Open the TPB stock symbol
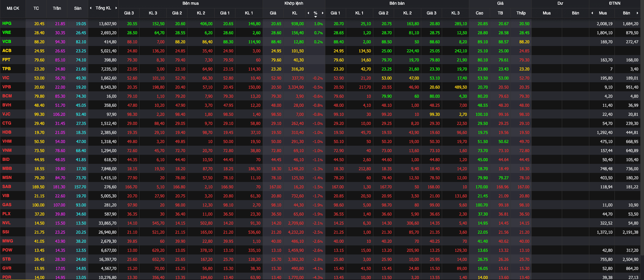Image resolution: width=644 pixels, height=280 pixels. tap(7, 69)
